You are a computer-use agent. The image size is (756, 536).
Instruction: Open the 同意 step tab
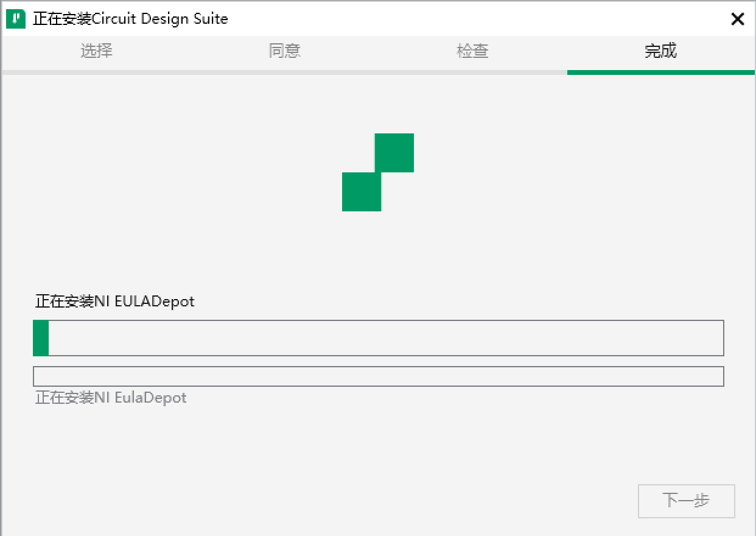284,52
